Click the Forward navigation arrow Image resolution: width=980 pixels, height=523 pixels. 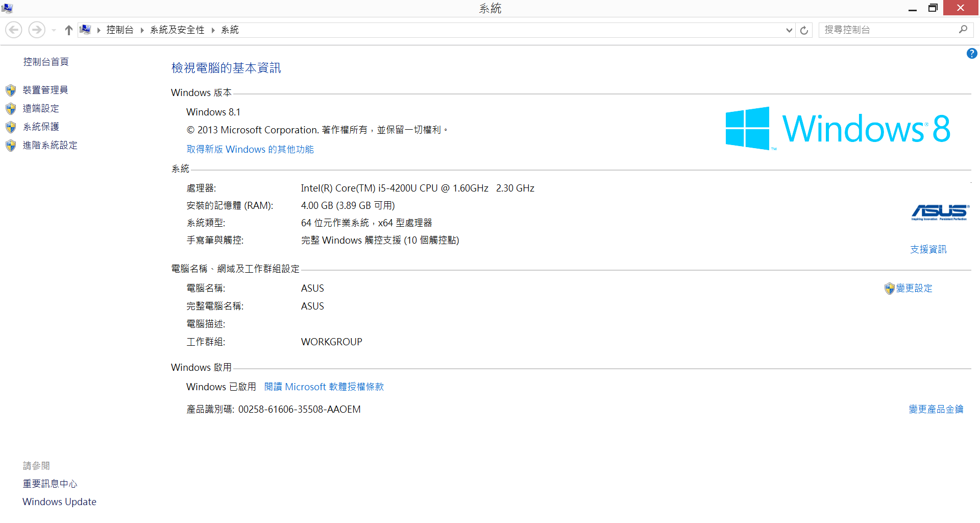[36, 30]
